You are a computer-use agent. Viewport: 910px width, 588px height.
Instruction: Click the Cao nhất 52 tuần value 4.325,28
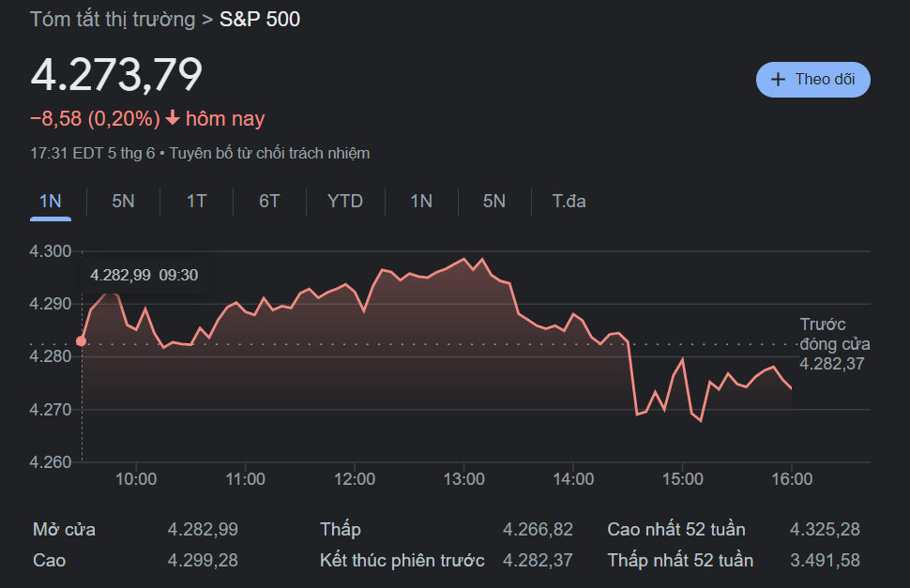825,530
